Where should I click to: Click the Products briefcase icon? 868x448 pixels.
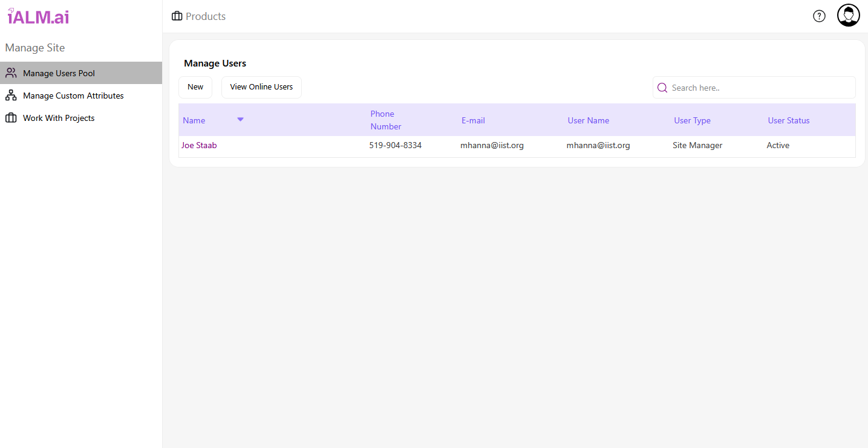177,16
